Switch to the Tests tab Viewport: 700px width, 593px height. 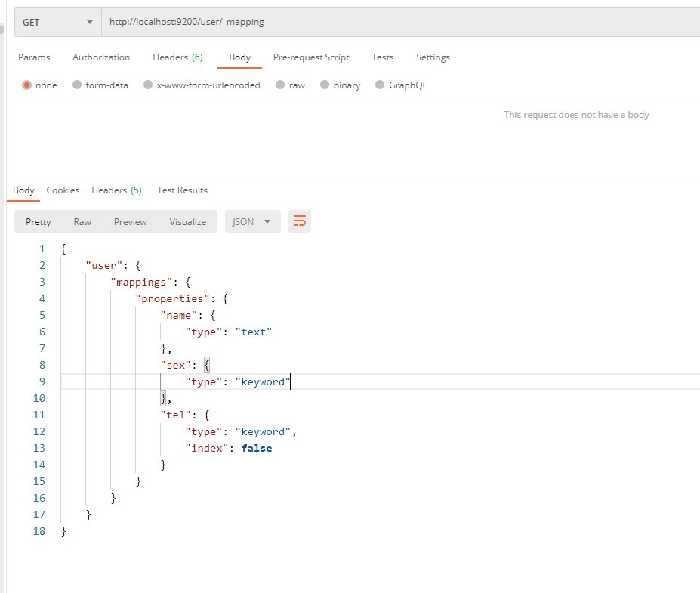click(383, 57)
